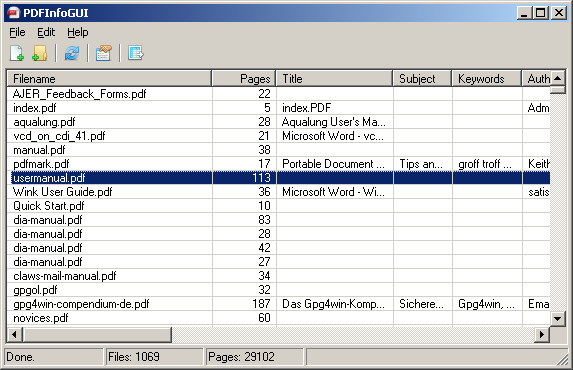Click the horizontal scrollbar right arrow

coord(542,334)
